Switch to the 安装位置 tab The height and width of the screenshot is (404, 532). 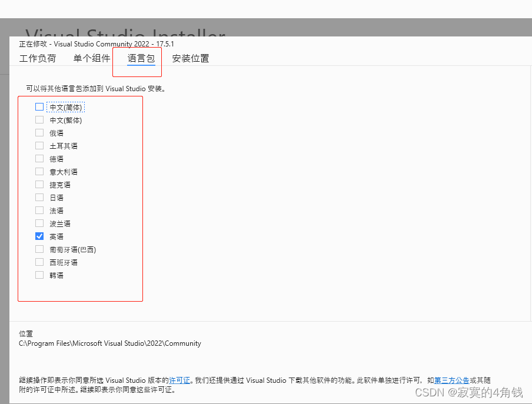(190, 58)
